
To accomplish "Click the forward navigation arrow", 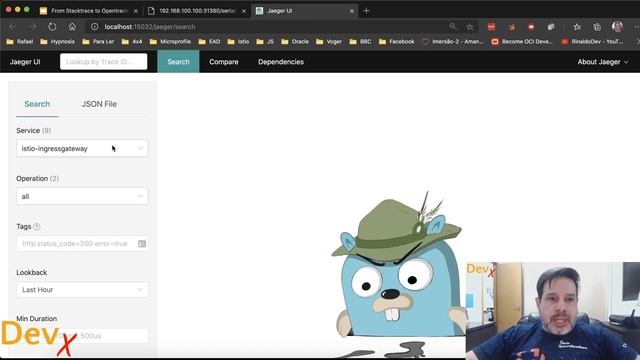I will [x=32, y=27].
